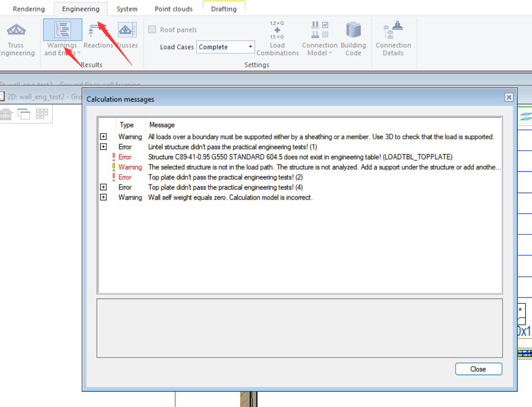Select the All loads over a boundary message
The width and height of the screenshot is (532, 407).
pyautogui.click(x=321, y=136)
